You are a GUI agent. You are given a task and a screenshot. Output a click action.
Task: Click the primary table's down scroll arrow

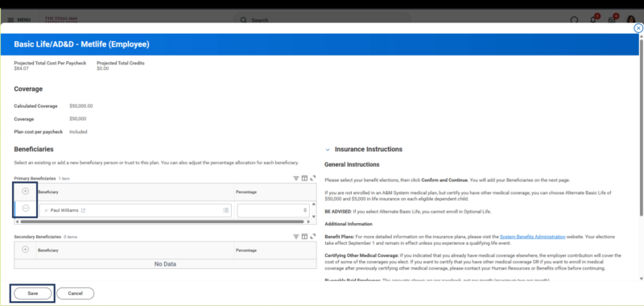tap(314, 217)
